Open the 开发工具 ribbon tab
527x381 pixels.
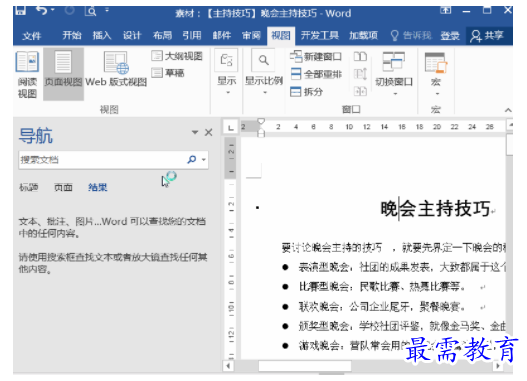pyautogui.click(x=320, y=35)
